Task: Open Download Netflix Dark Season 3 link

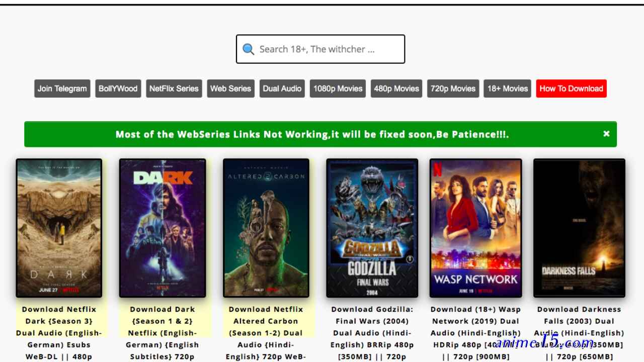Action: coord(59,333)
